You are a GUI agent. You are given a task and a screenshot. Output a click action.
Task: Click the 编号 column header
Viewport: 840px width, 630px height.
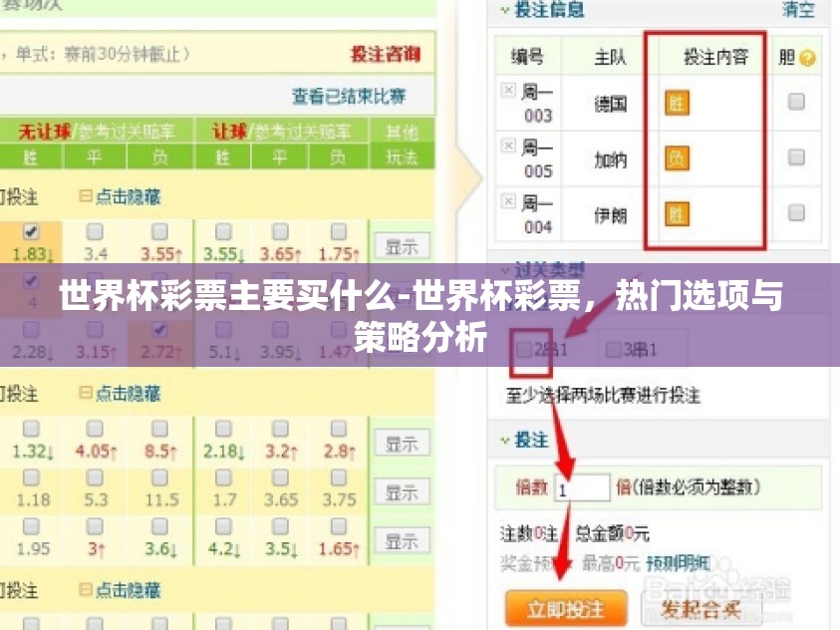[x=527, y=56]
